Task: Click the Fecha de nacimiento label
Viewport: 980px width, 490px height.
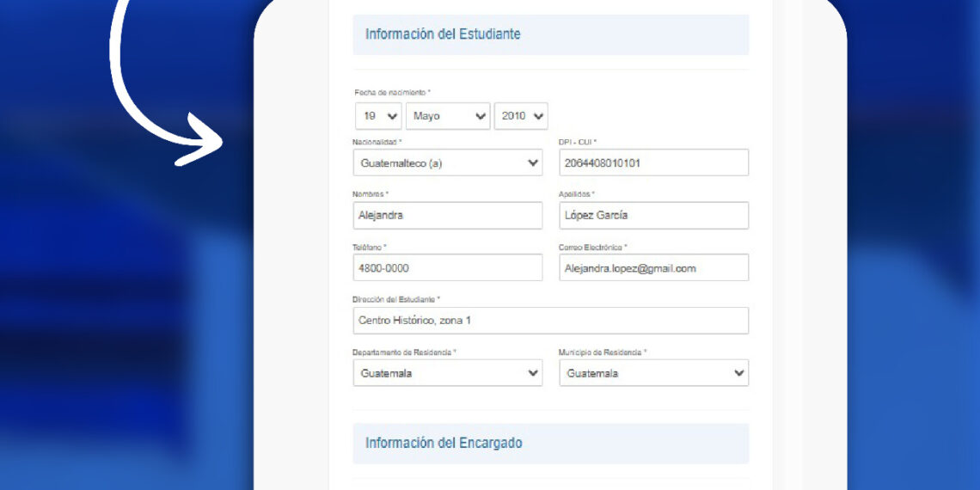Action: (392, 92)
